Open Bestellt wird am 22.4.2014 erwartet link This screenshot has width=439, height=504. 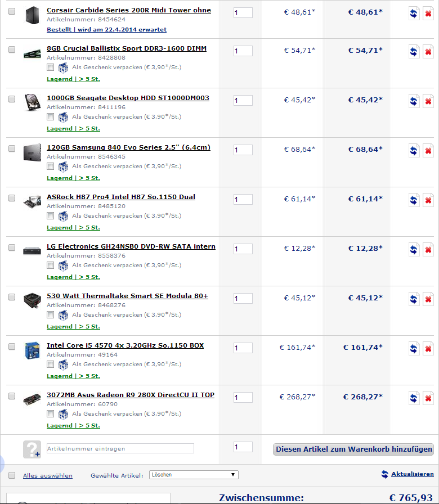coord(106,30)
